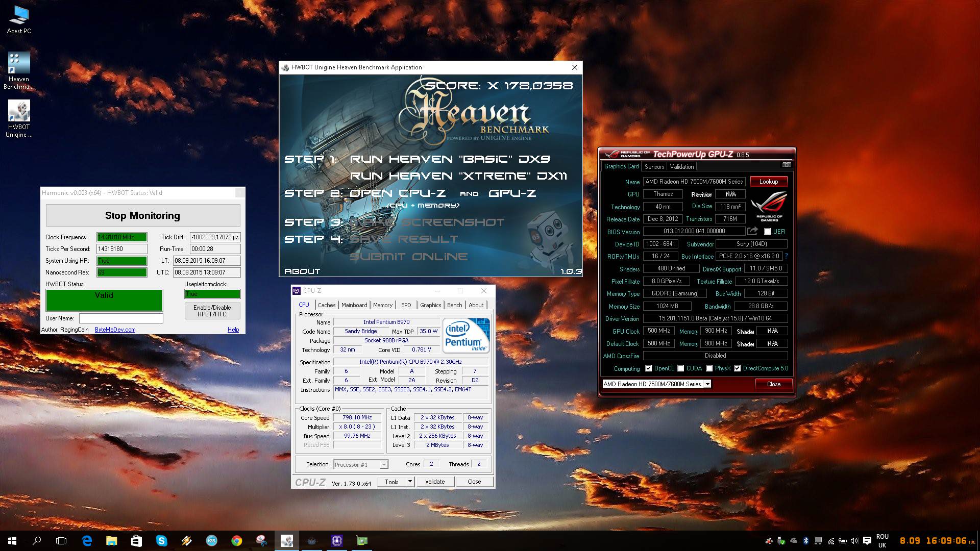Open battery power tray icon
980x551 pixels.
(x=843, y=541)
